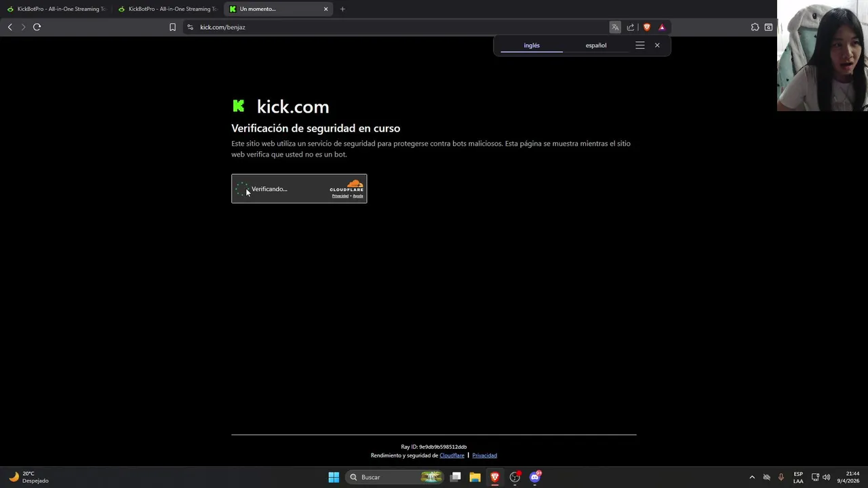Open the volume tray icon
The height and width of the screenshot is (488, 868).
pos(826,477)
